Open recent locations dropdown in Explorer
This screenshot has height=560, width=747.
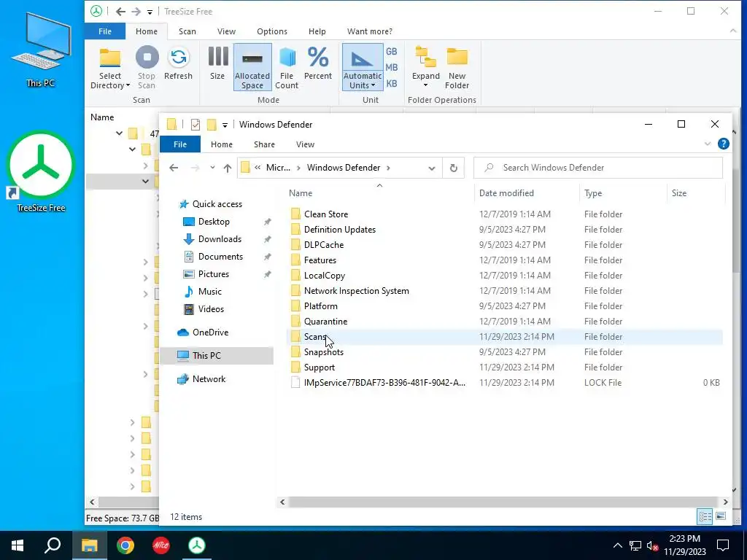coord(212,168)
